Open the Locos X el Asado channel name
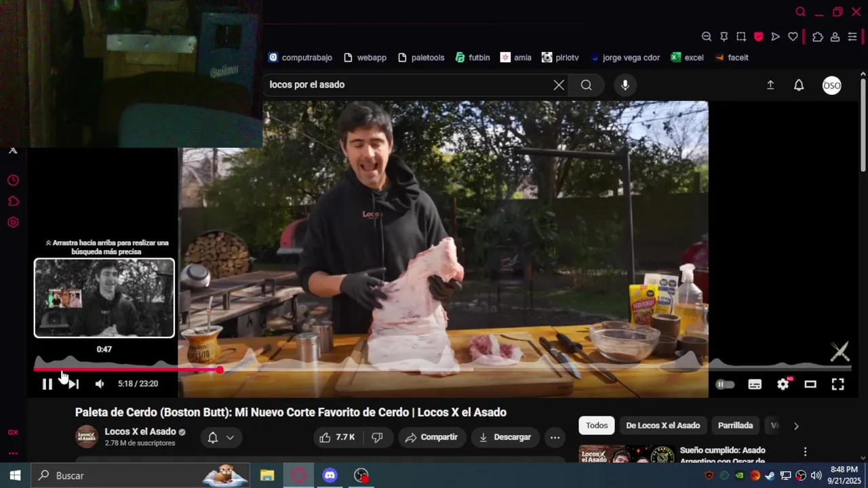 [x=140, y=432]
